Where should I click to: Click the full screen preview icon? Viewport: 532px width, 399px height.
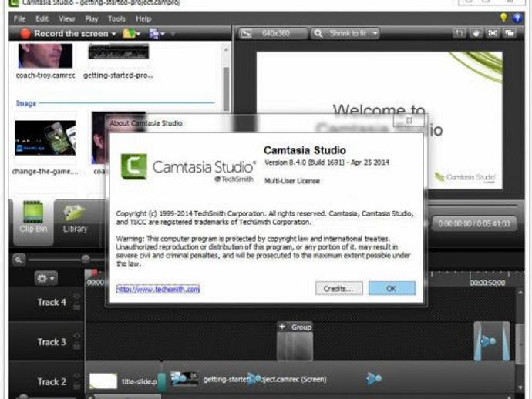pyautogui.click(x=493, y=33)
